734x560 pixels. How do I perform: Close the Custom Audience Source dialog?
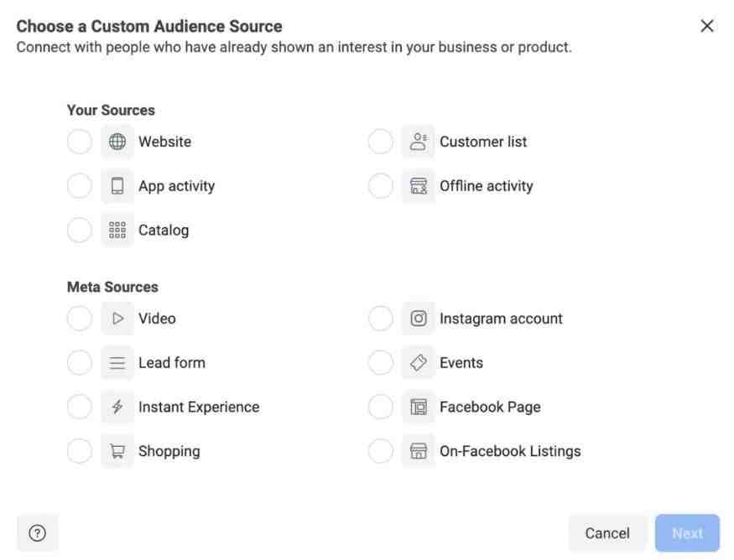click(x=707, y=26)
